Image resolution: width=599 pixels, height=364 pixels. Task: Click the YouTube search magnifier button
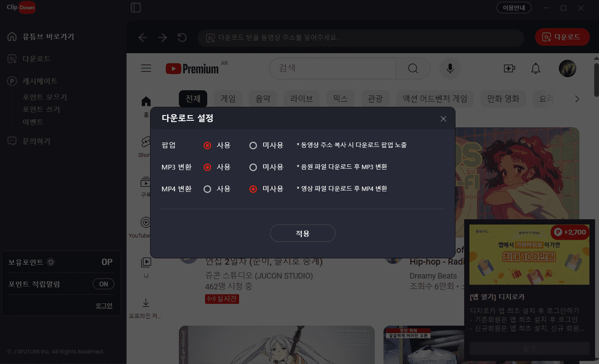413,68
